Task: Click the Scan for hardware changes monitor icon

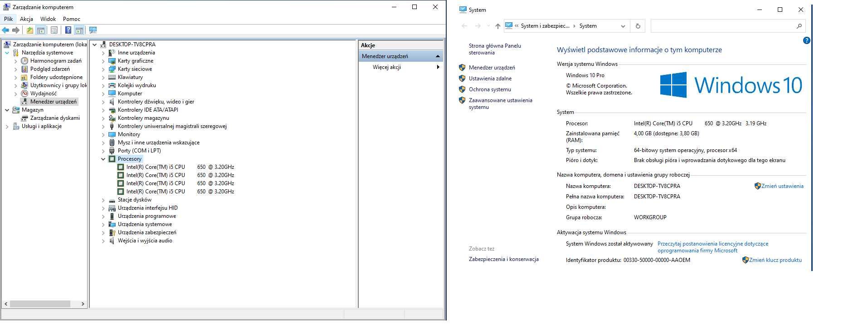Action: tap(93, 30)
